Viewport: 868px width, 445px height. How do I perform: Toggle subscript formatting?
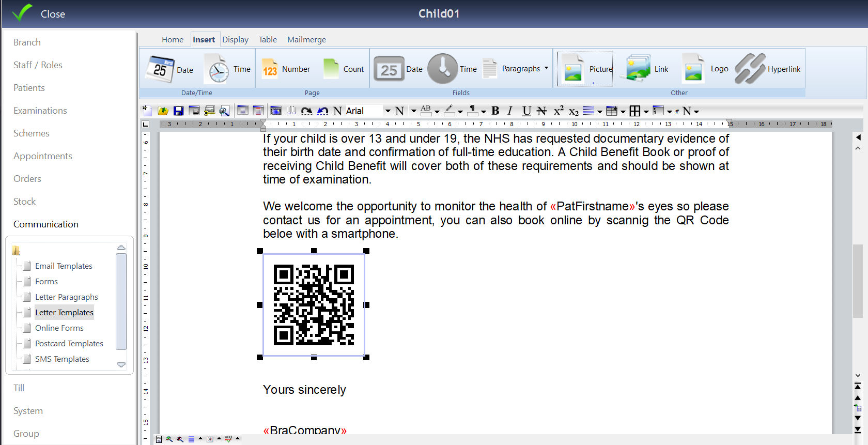pos(574,112)
